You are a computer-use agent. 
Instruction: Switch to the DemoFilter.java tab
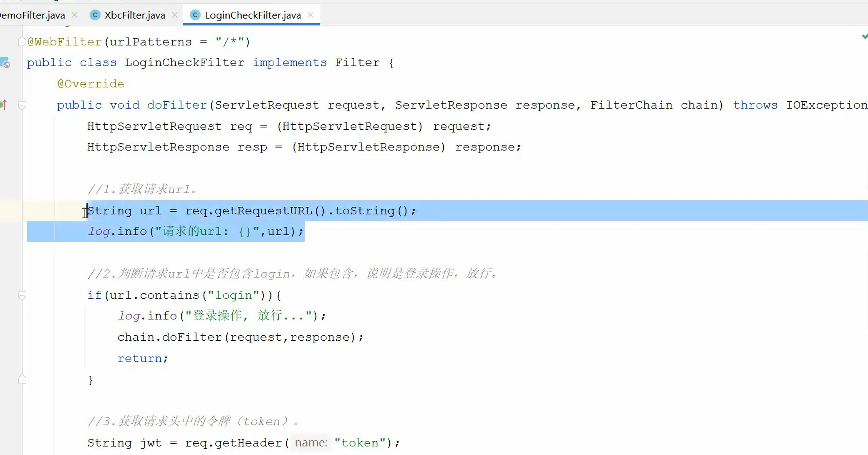(x=33, y=15)
